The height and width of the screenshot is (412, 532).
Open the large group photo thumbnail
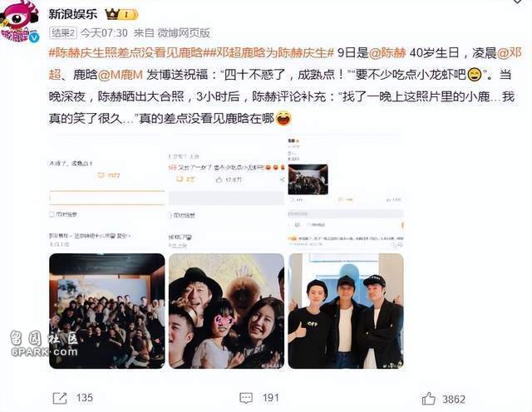click(107, 311)
